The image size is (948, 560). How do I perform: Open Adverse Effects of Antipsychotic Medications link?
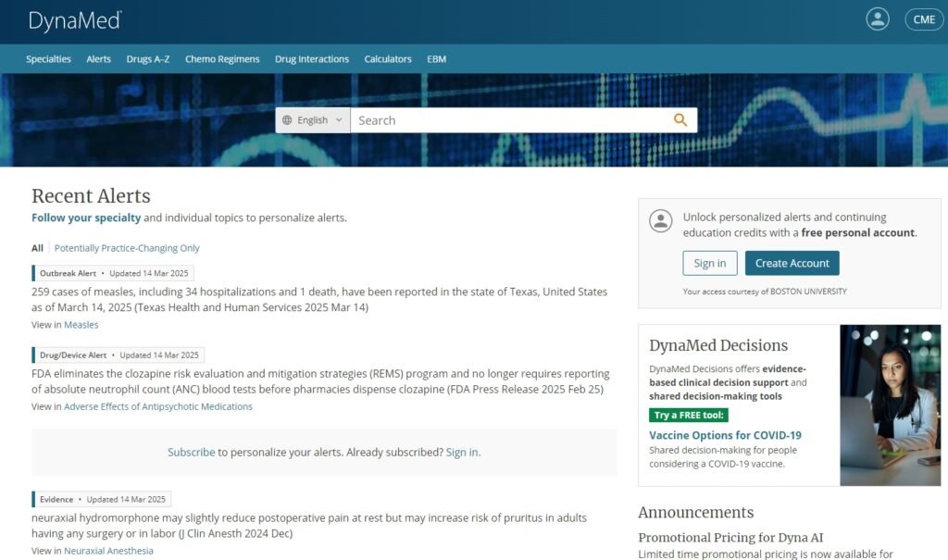157,406
